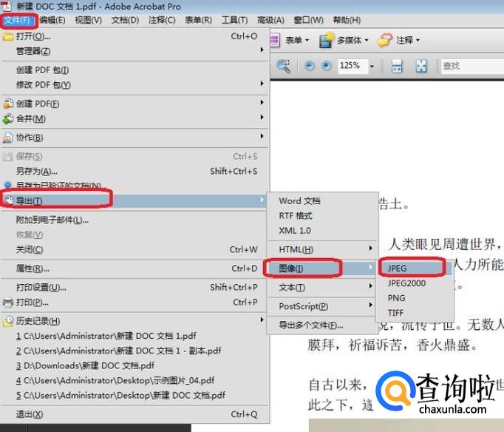Click the 注释 comment bubble icon

tap(385, 41)
